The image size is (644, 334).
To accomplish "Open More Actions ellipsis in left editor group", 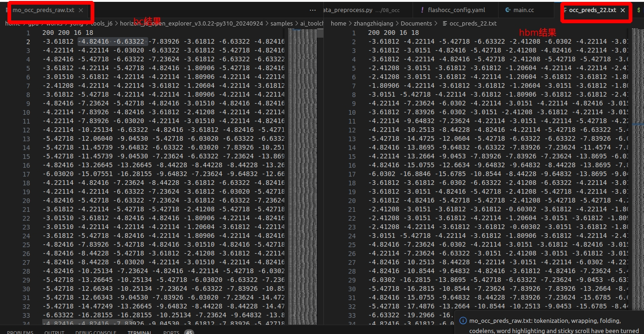I will pos(313,10).
